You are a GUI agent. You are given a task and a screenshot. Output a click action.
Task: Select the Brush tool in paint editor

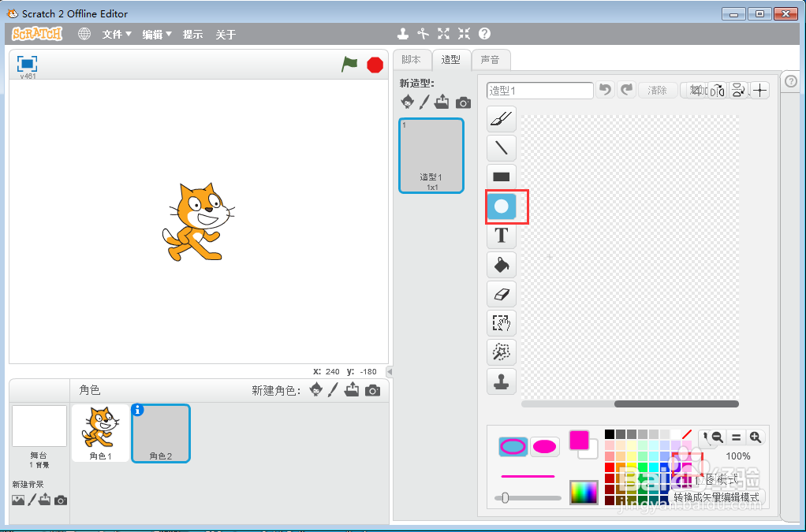(x=501, y=119)
